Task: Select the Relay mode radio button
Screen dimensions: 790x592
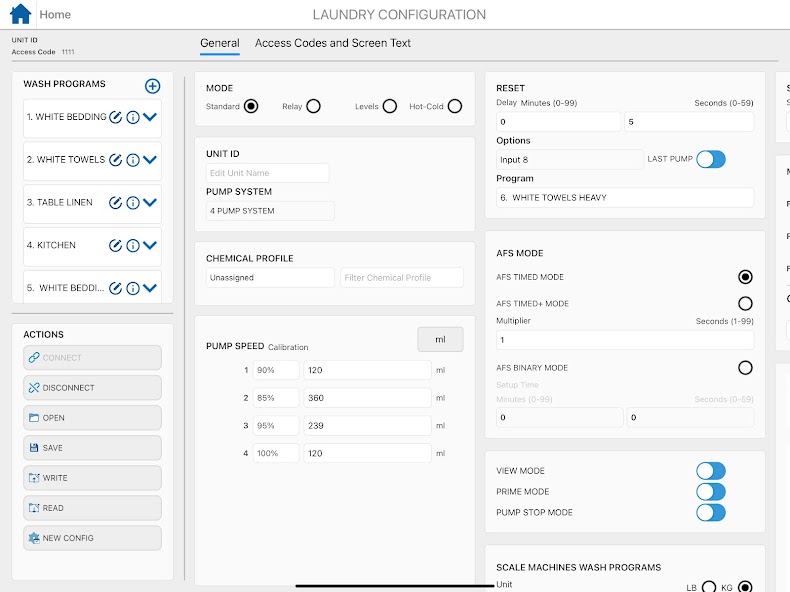Action: tap(313, 106)
